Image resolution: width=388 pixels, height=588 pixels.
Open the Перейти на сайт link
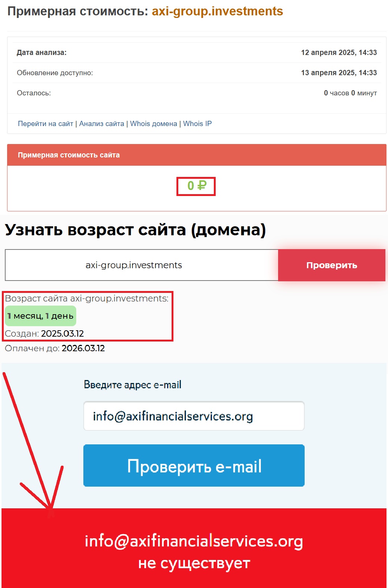(x=46, y=124)
